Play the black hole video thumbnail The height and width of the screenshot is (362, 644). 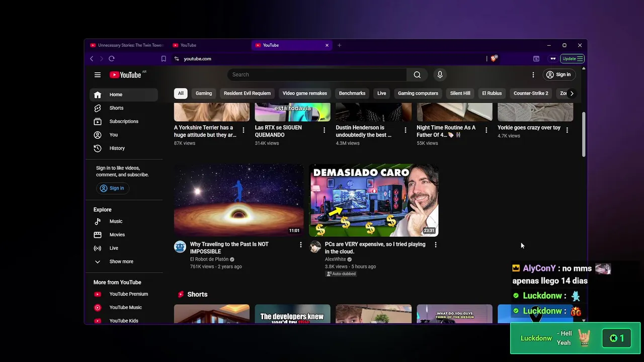click(238, 200)
